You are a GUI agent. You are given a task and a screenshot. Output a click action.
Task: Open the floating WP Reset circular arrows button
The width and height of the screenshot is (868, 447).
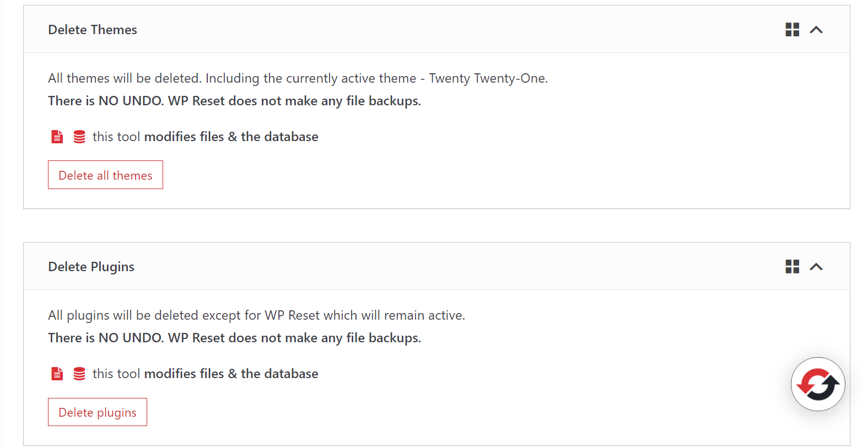(817, 384)
